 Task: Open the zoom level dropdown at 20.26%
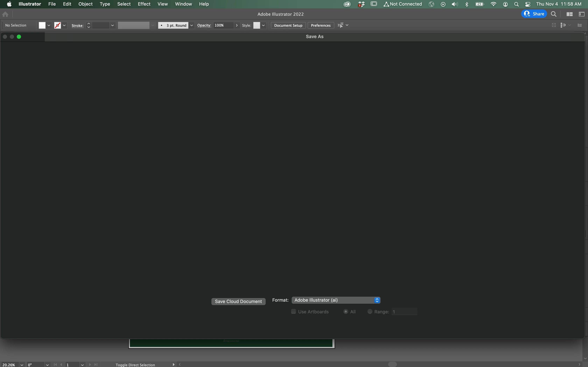22,365
